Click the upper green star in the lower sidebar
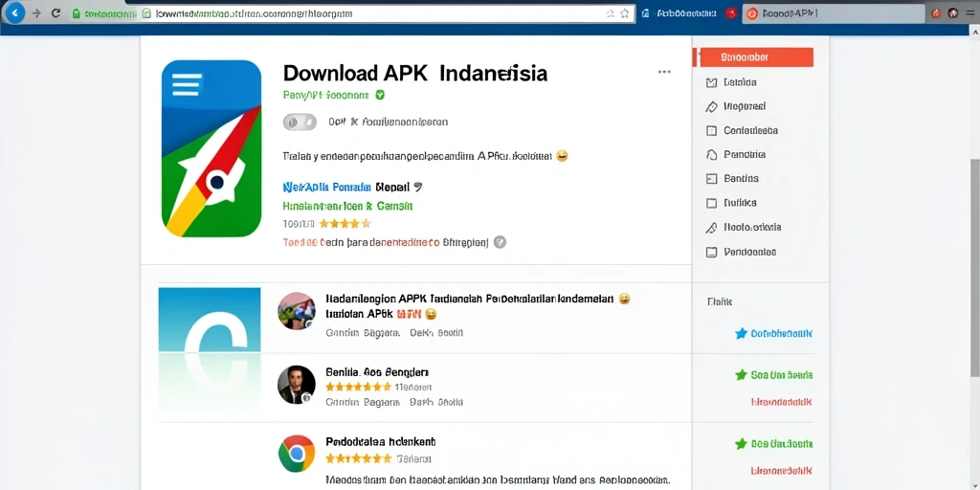 coord(742,375)
